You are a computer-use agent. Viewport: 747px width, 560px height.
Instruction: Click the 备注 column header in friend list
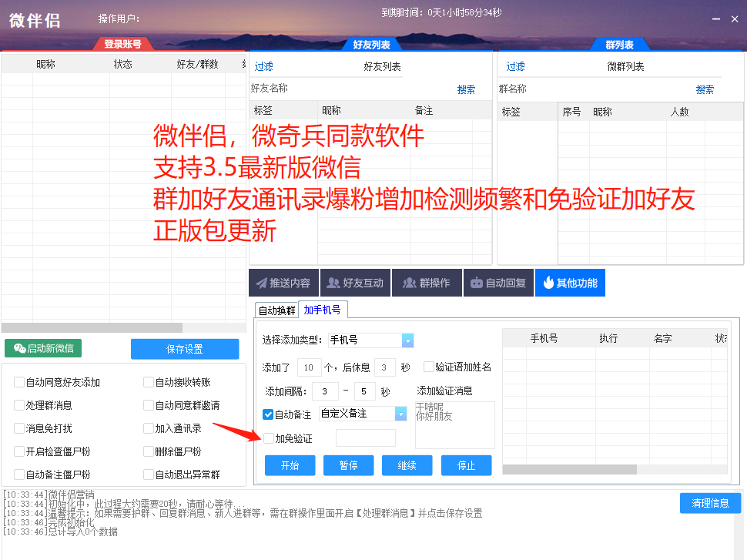[424, 111]
